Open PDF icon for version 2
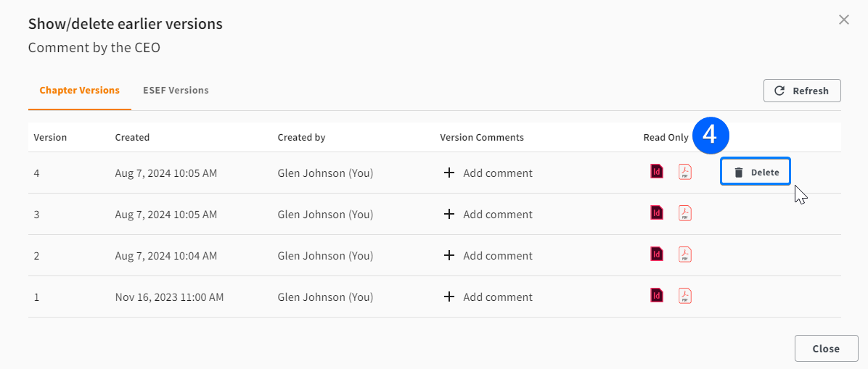868x369 pixels. point(685,254)
